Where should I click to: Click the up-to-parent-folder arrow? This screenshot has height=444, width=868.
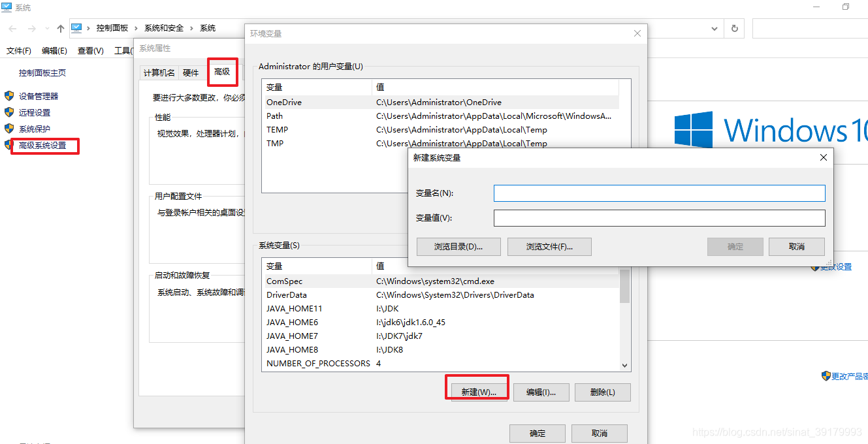pos(60,28)
